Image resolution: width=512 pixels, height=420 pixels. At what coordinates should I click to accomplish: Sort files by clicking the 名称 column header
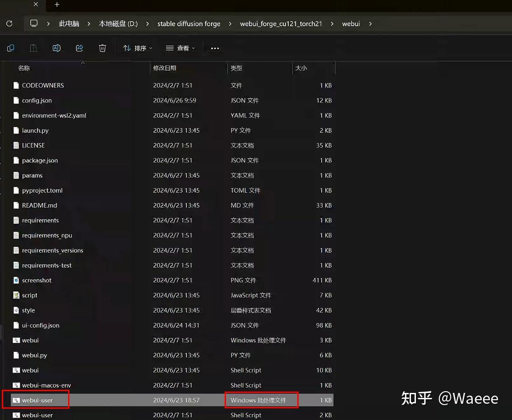click(x=24, y=68)
